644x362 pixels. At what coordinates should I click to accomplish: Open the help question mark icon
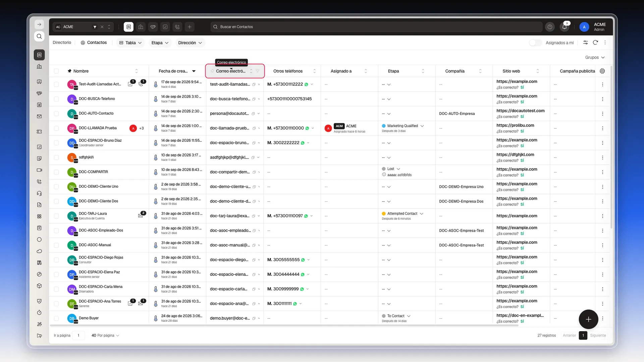[x=550, y=27]
